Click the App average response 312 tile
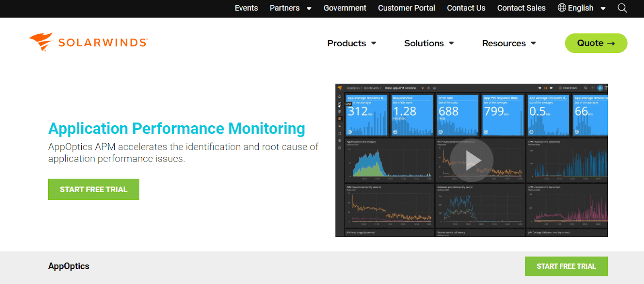The width and height of the screenshot is (644, 284). tap(366, 115)
